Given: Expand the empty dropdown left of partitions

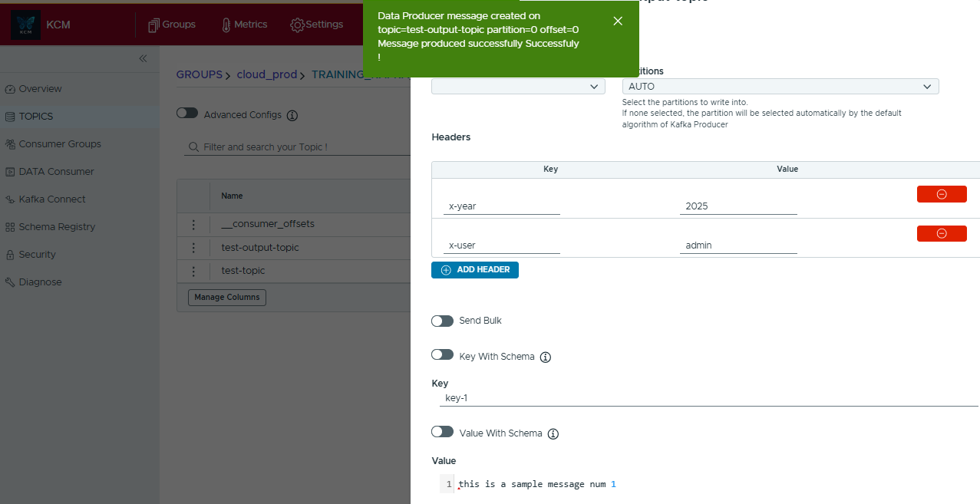Looking at the screenshot, I should click(518, 87).
